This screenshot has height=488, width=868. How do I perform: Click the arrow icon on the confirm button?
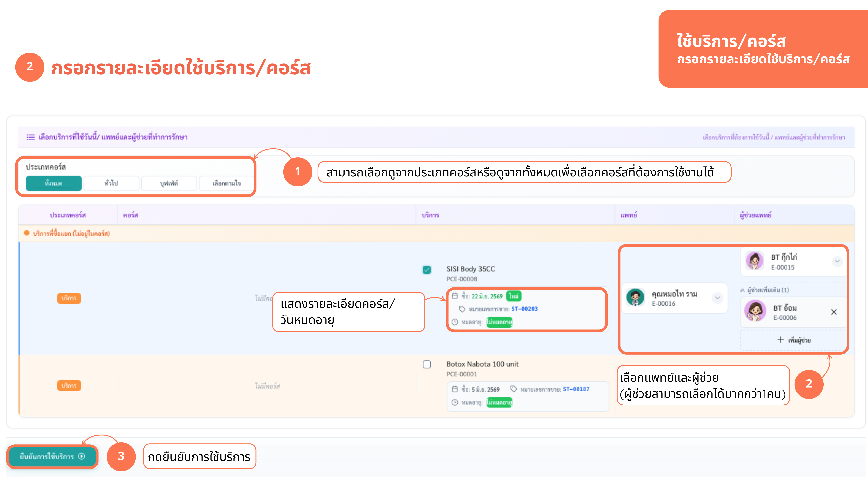pos(82,456)
